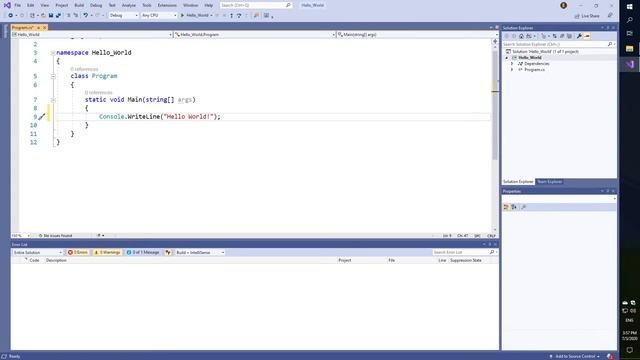Open the Hello_World.Program type dropdown
The image size is (640, 360).
(x=255, y=35)
